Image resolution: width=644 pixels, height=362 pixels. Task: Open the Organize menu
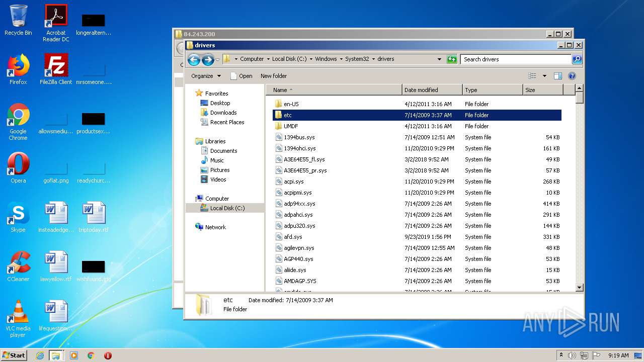click(206, 76)
